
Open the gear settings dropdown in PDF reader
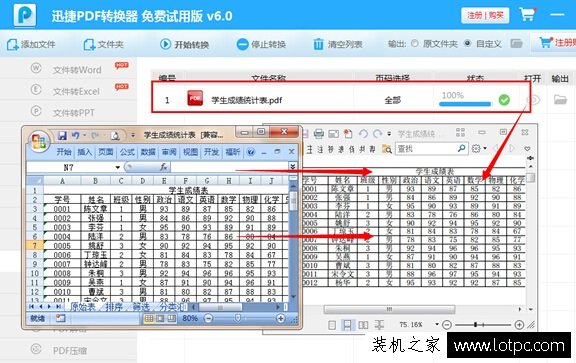click(479, 148)
